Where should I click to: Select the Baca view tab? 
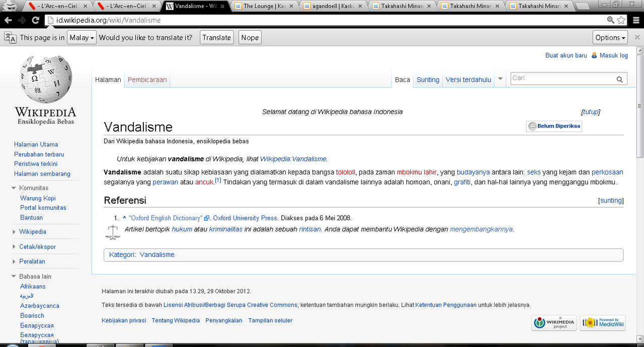click(403, 79)
